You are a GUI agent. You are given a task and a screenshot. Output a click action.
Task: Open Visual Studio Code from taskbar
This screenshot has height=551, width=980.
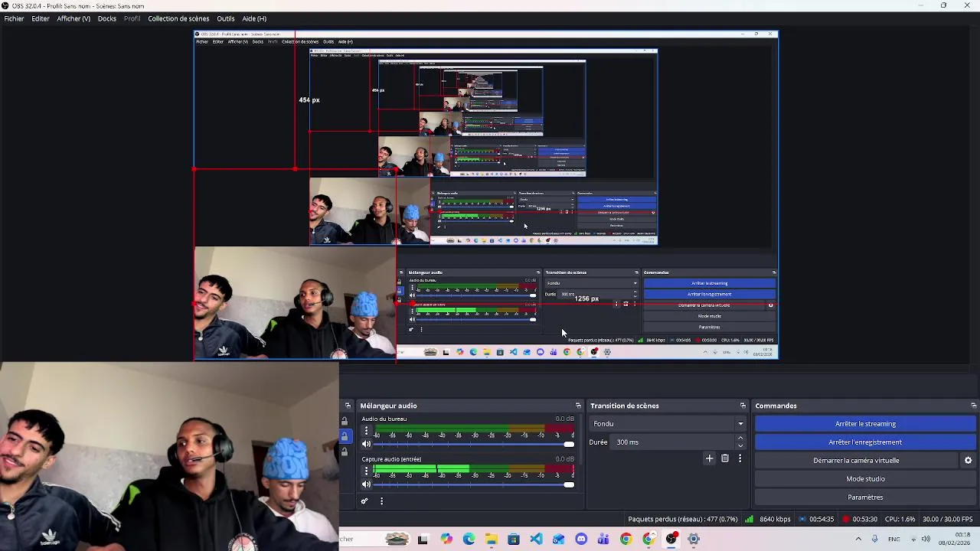[x=536, y=540]
